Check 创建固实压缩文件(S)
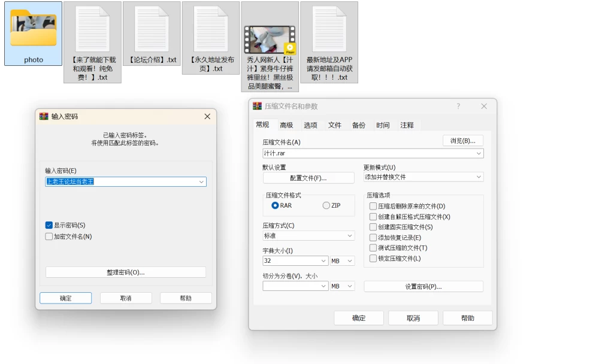 [x=373, y=227]
